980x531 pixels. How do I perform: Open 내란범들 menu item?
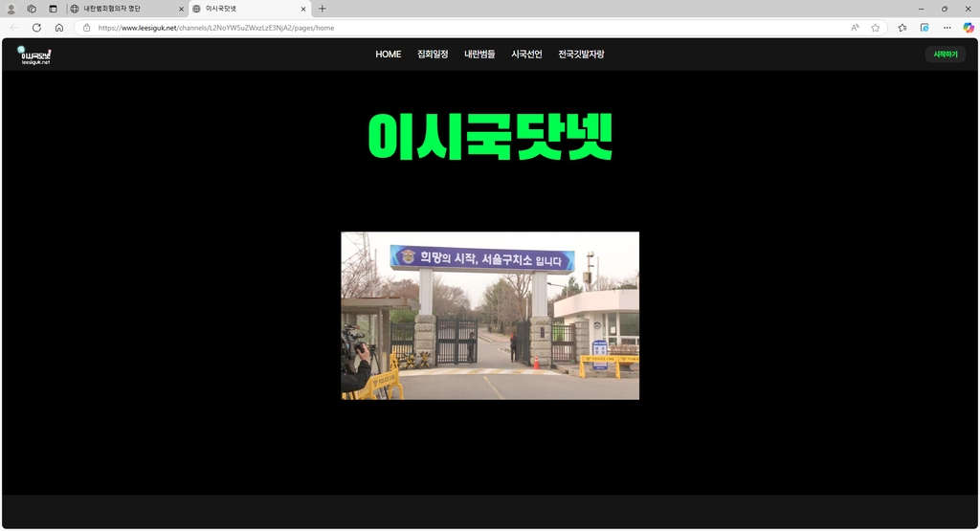479,55
